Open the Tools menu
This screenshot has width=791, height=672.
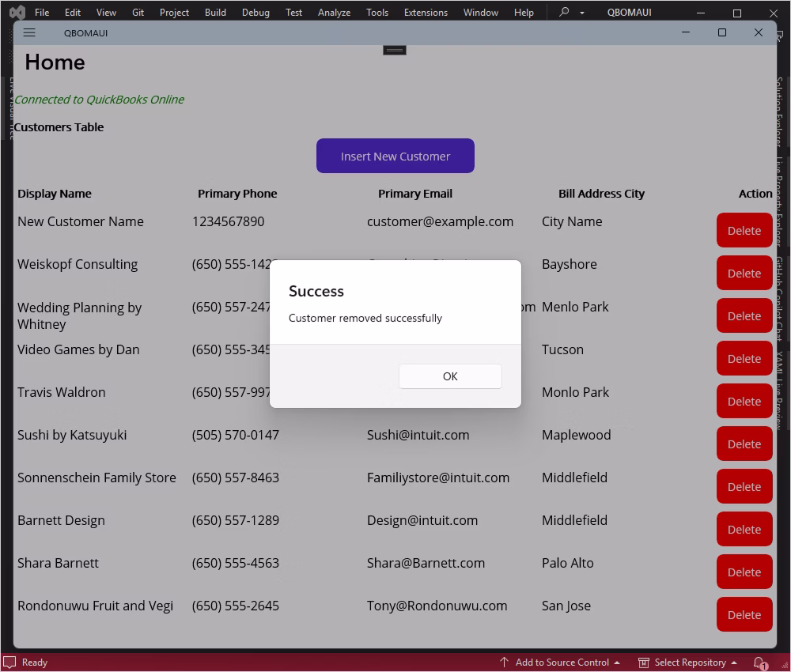(x=377, y=12)
